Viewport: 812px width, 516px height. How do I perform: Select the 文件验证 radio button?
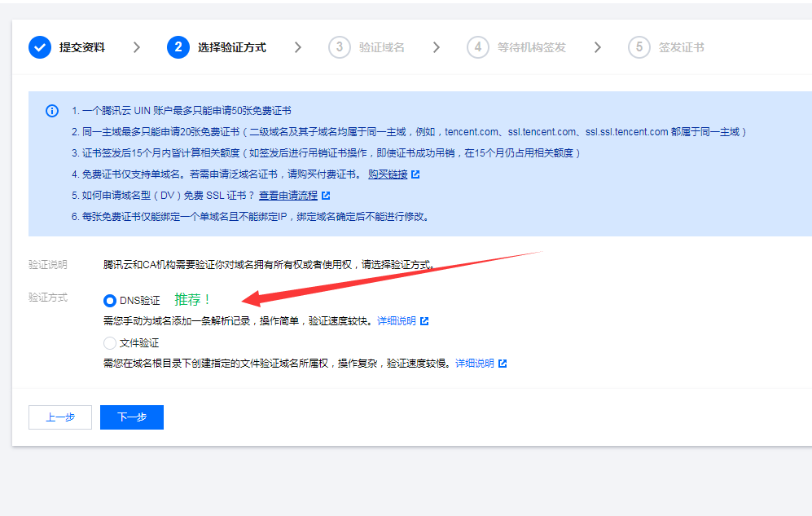click(110, 343)
